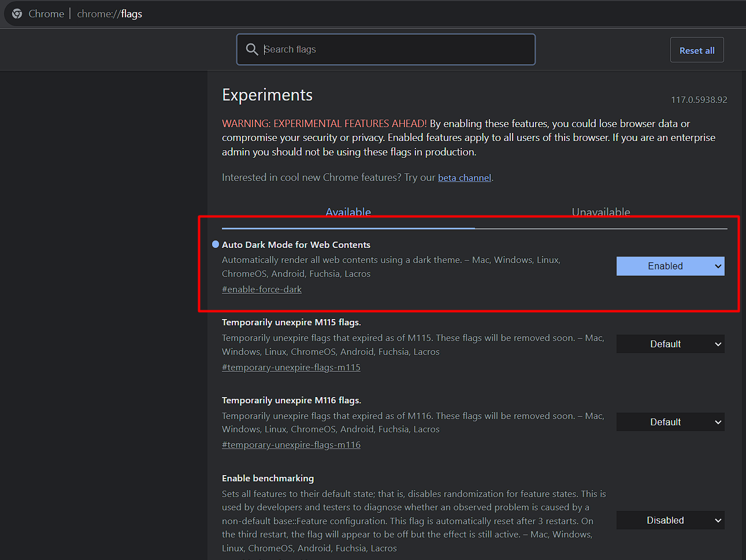The height and width of the screenshot is (560, 746).
Task: Open the #temporary-unexpire-flags-m116 link
Action: (291, 445)
